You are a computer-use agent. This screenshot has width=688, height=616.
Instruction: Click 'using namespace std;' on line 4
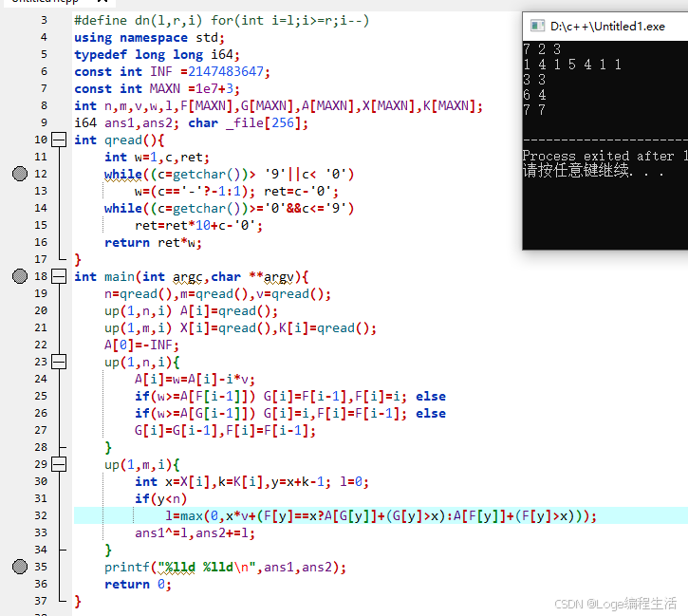pyautogui.click(x=150, y=38)
